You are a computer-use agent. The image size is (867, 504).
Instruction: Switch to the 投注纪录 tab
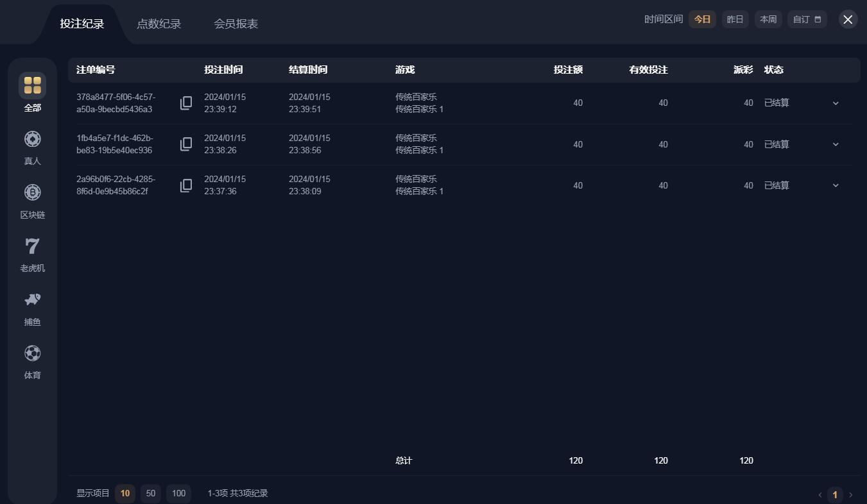tap(82, 24)
